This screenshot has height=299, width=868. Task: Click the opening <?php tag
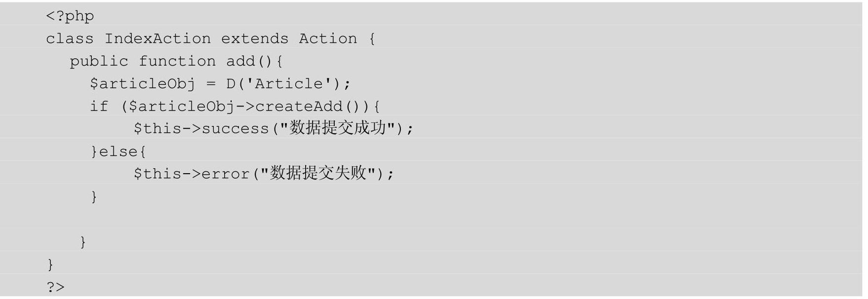(70, 16)
